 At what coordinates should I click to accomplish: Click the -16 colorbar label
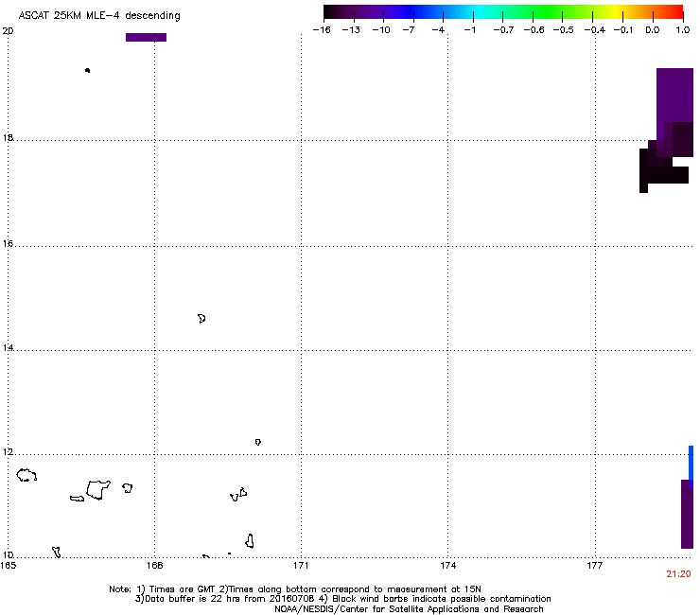[x=322, y=30]
